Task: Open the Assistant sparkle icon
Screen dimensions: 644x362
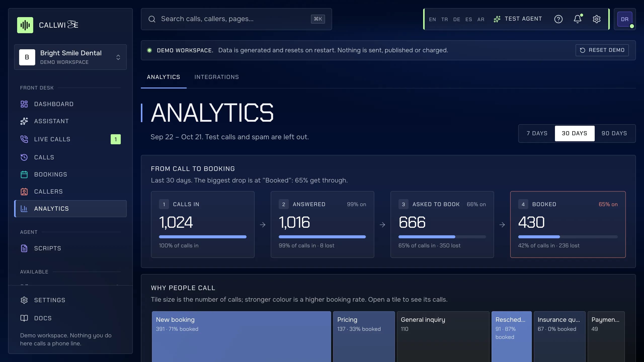Action: pyautogui.click(x=24, y=121)
